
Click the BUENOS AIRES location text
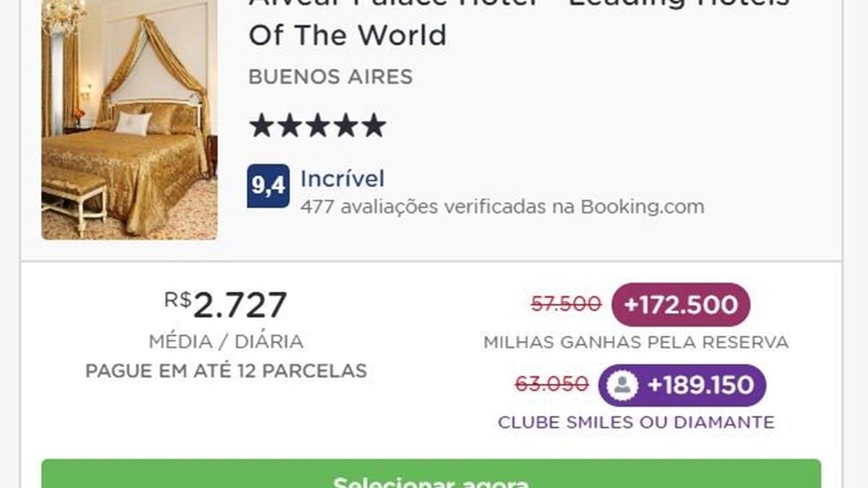331,77
